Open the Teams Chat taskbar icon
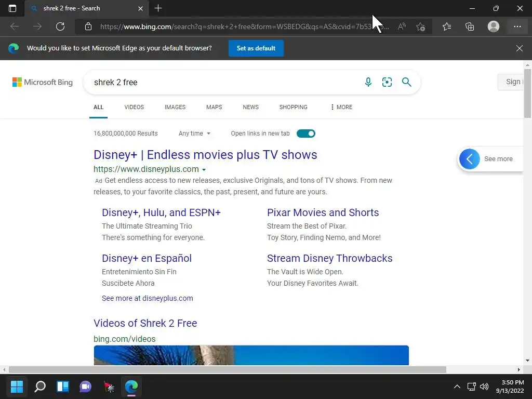532x399 pixels. tap(86, 387)
